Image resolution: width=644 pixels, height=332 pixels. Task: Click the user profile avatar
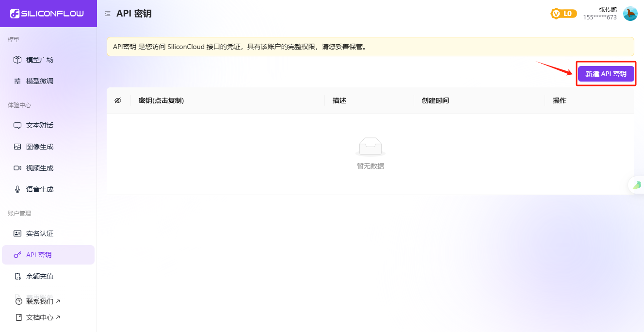630,13
